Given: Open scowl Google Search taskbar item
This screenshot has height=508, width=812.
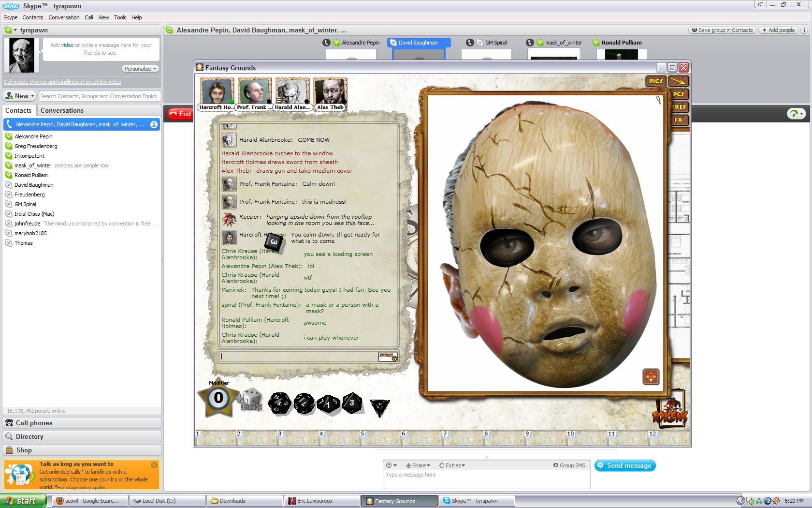Looking at the screenshot, I should tap(90, 501).
